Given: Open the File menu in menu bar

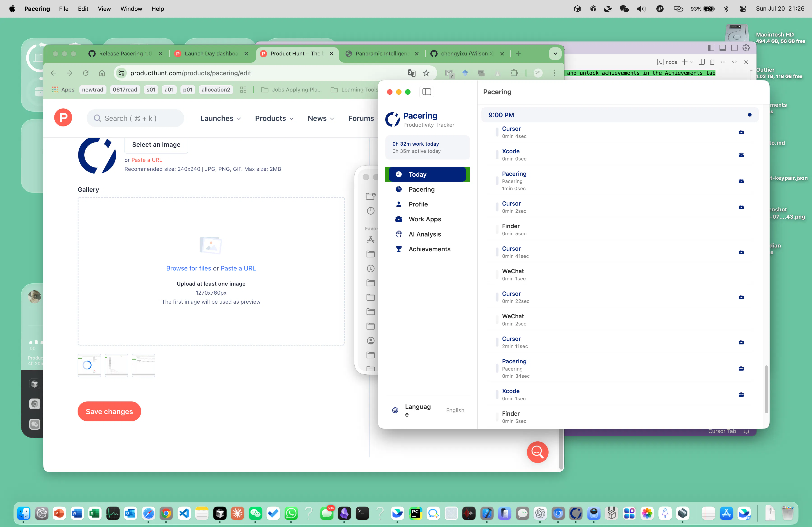Looking at the screenshot, I should (63, 9).
